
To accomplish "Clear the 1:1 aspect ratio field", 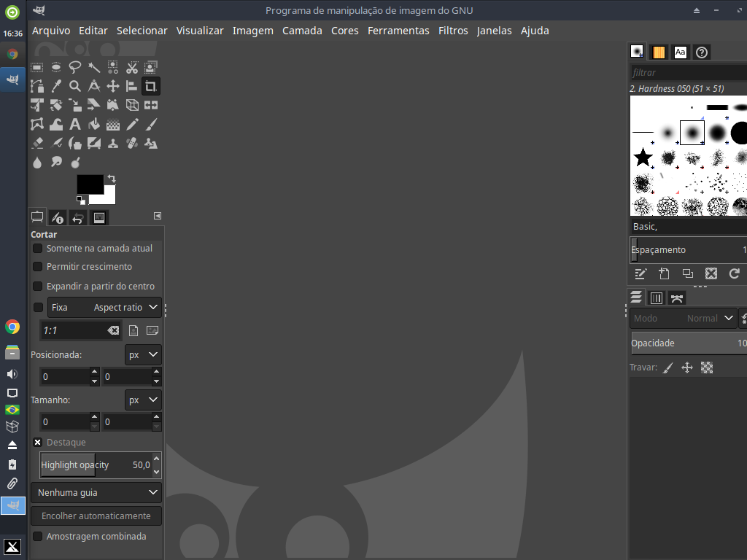I will [x=113, y=330].
